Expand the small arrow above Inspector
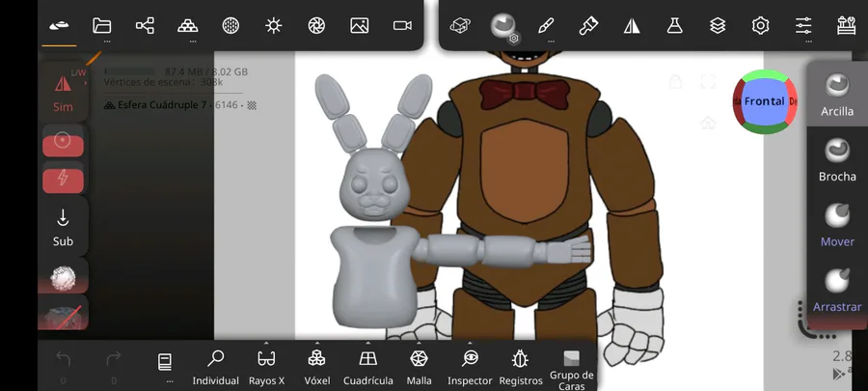Screen dimensions: 868x391 point(470,343)
